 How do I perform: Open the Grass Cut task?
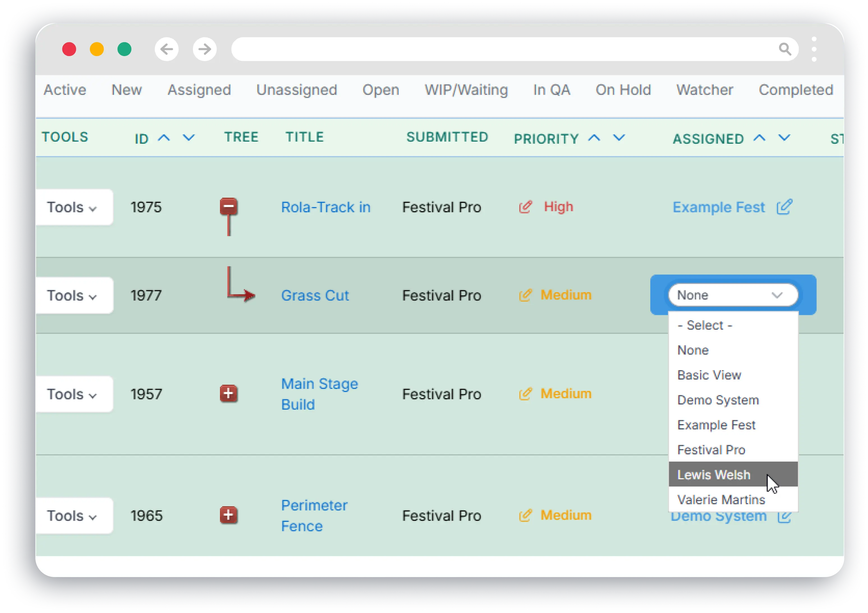(x=315, y=295)
